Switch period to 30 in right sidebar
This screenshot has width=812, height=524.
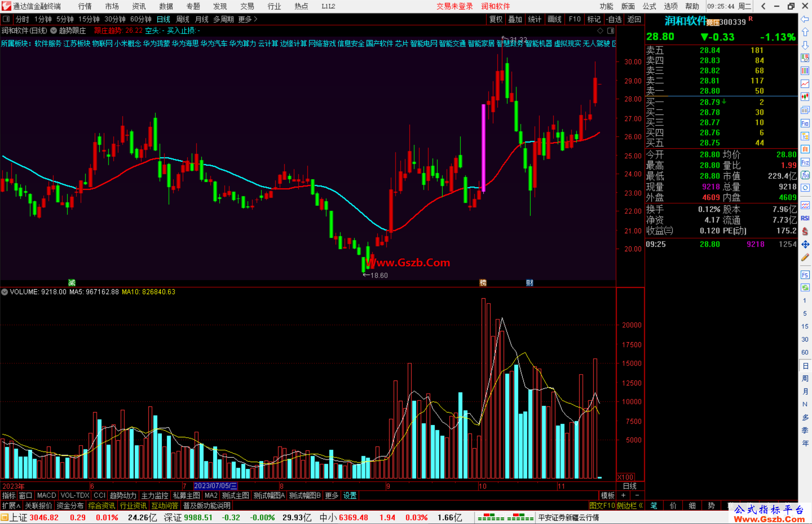pyautogui.click(x=805, y=339)
